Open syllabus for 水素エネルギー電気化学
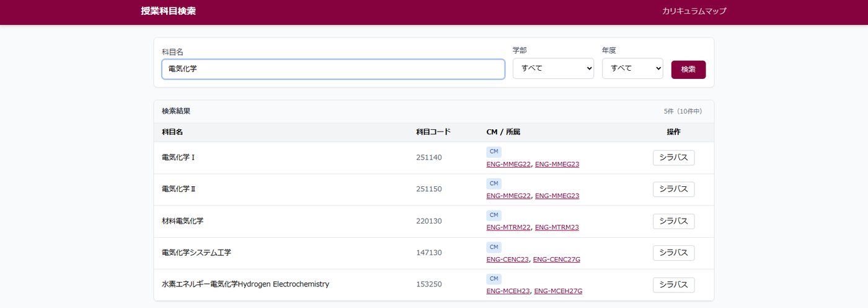Image resolution: width=868 pixels, height=308 pixels. point(674,285)
